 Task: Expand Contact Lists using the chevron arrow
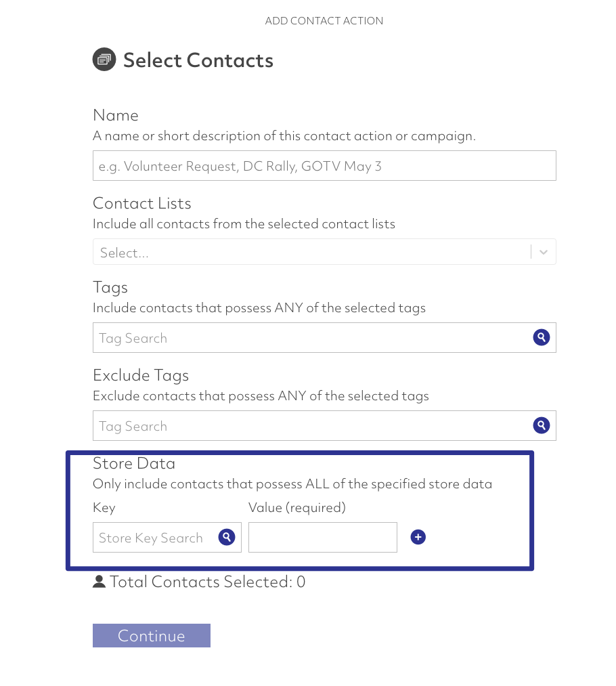pos(544,252)
